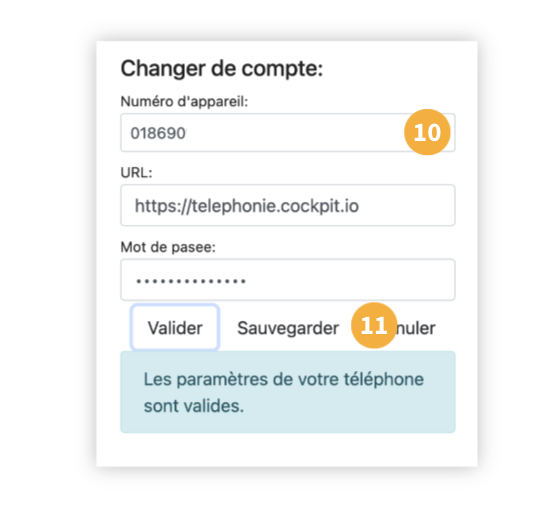Click the "Mot de pasee:" label
The width and height of the screenshot is (536, 520).
pos(168,247)
